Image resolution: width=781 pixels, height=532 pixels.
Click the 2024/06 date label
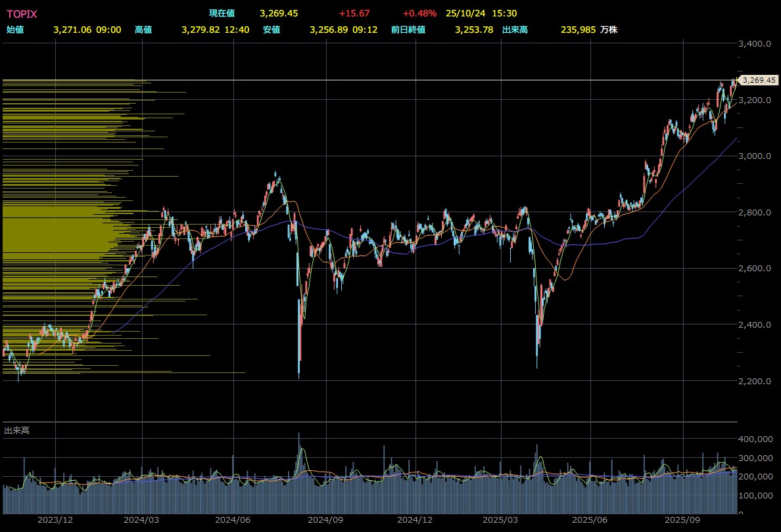(233, 520)
